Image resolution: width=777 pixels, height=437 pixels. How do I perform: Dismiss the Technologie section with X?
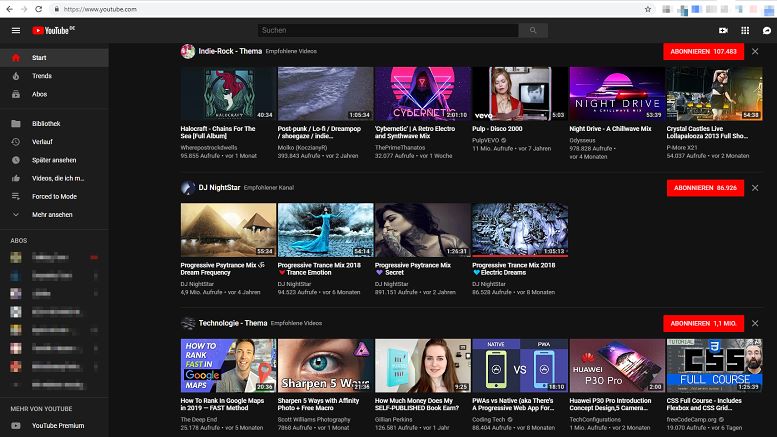755,324
